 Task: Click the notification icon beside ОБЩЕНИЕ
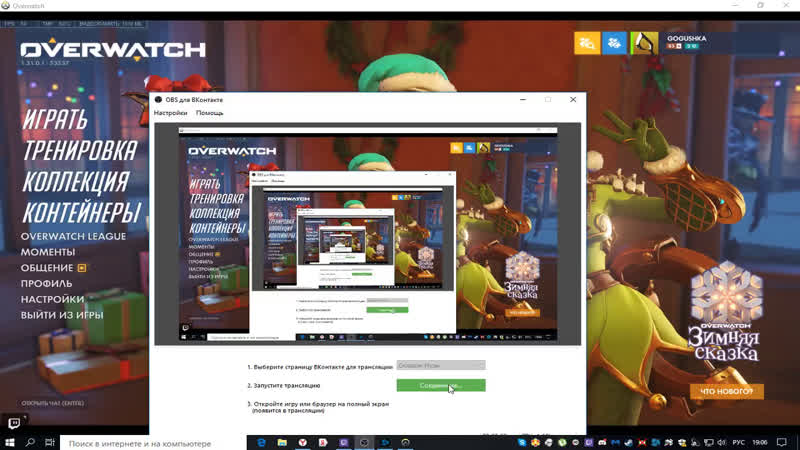coord(82,268)
